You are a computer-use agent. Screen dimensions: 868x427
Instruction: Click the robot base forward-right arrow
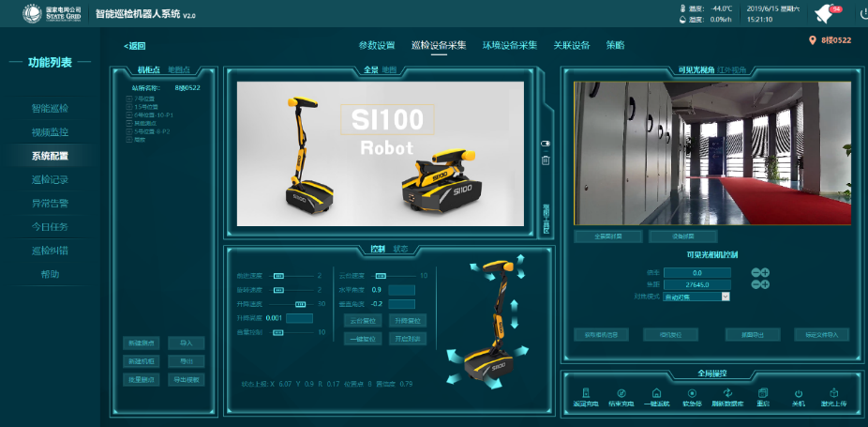(521, 350)
